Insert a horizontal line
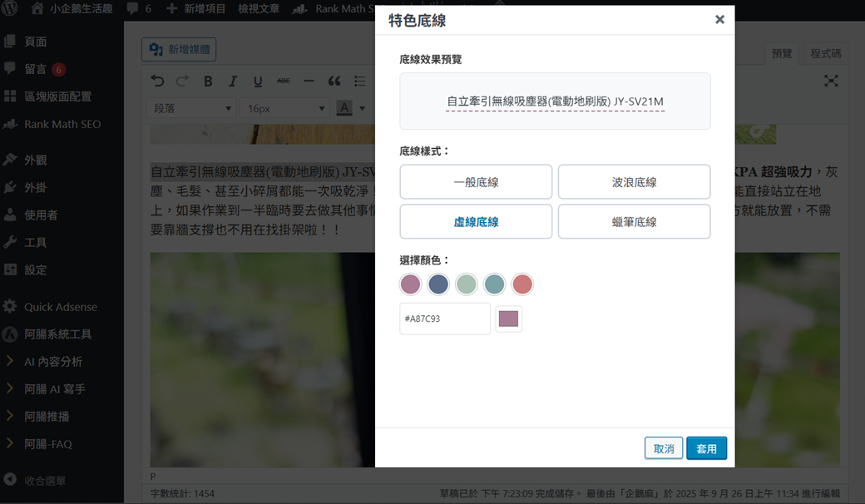Viewport: 865px width, 504px height. (309, 81)
